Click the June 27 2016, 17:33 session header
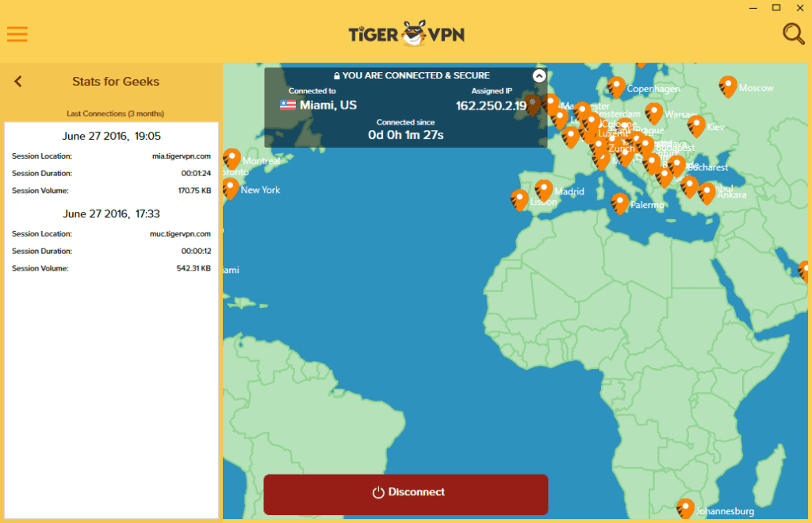Viewport: 812px width, 523px height. pos(111,213)
